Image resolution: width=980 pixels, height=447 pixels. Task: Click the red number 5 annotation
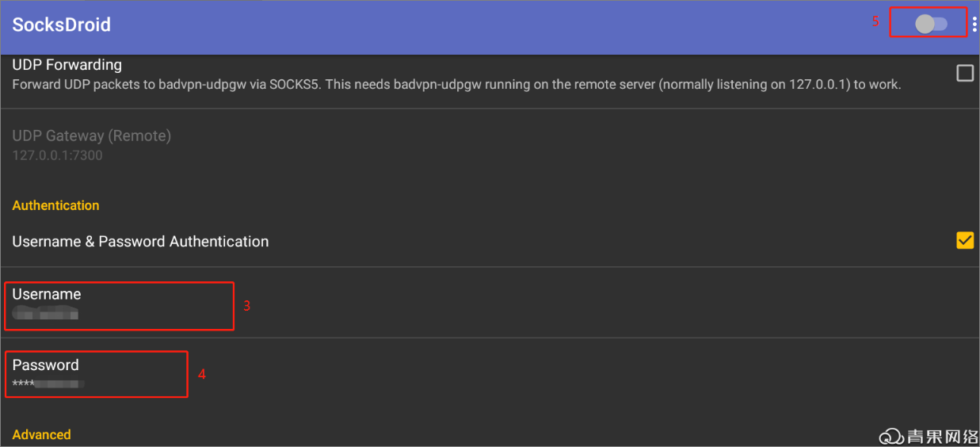coord(875,22)
